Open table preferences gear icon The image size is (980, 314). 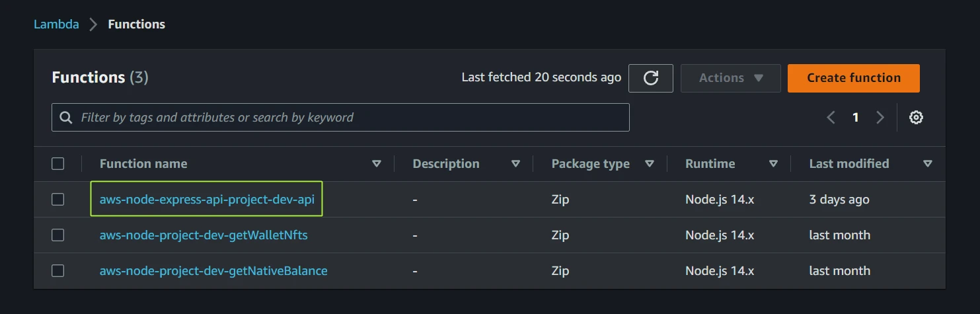pos(916,118)
